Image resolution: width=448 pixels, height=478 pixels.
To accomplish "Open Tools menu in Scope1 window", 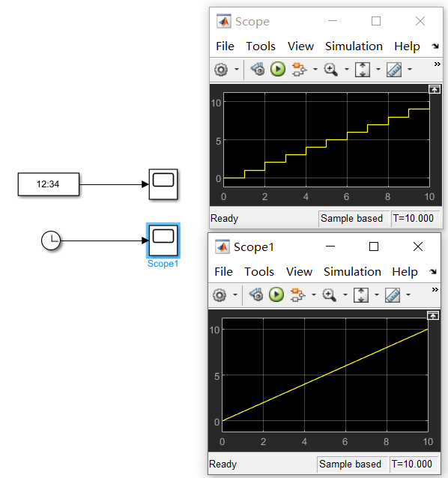I will [x=259, y=272].
